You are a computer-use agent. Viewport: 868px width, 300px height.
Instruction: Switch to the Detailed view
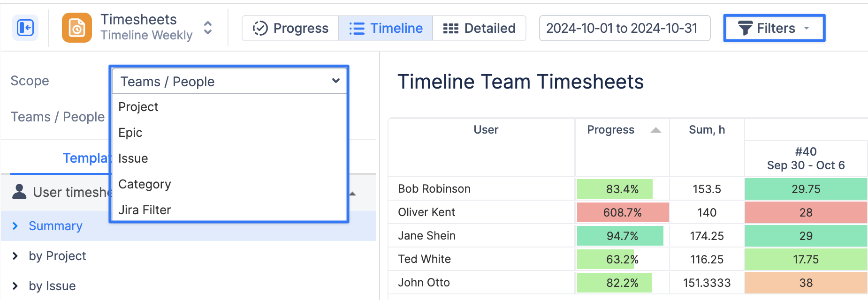(x=479, y=28)
